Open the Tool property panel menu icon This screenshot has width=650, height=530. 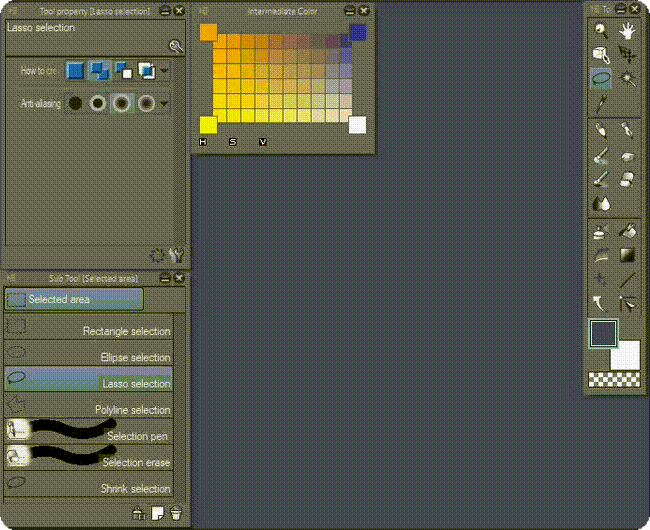13,11
